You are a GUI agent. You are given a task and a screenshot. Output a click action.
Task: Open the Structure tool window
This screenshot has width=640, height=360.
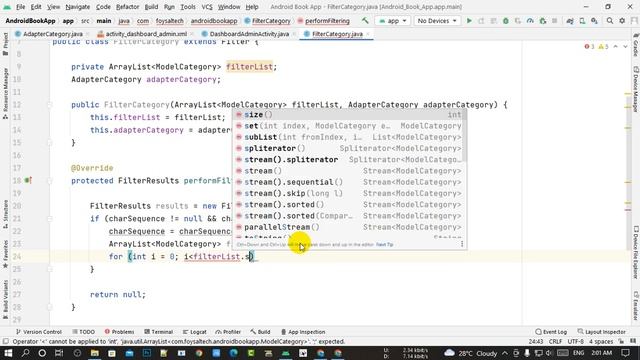pos(5,214)
